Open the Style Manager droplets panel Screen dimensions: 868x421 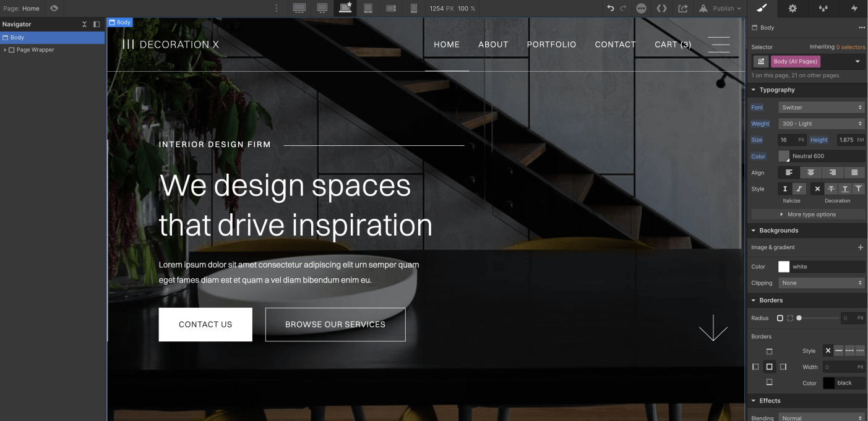pos(822,9)
